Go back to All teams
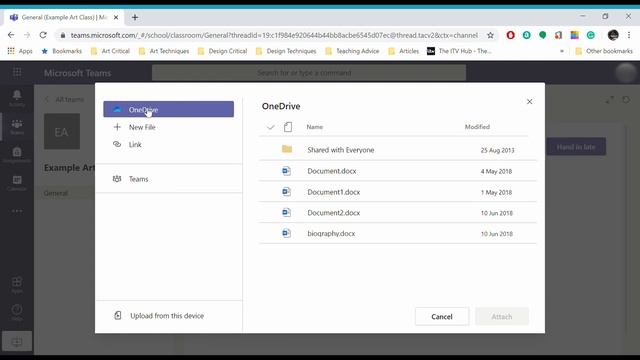 tap(64, 99)
